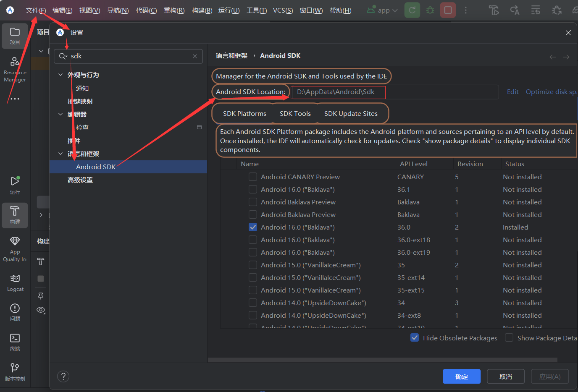Click the red Stop button

pyautogui.click(x=448, y=10)
